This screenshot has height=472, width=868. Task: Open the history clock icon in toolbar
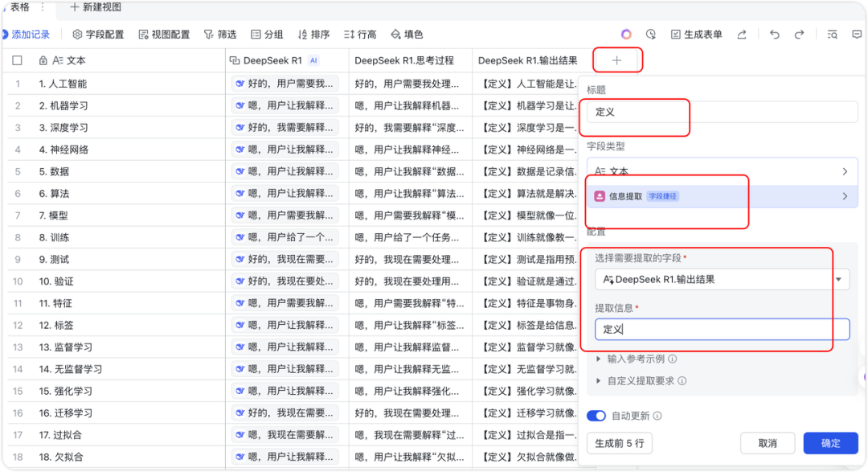click(651, 35)
